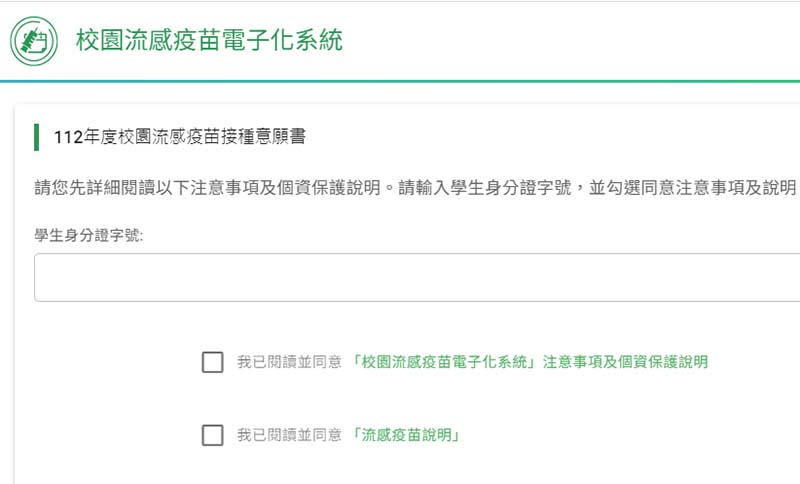The image size is (800, 484).
Task: Tick the 流感疫苗說明 agreement checkbox
Action: pyautogui.click(x=212, y=435)
